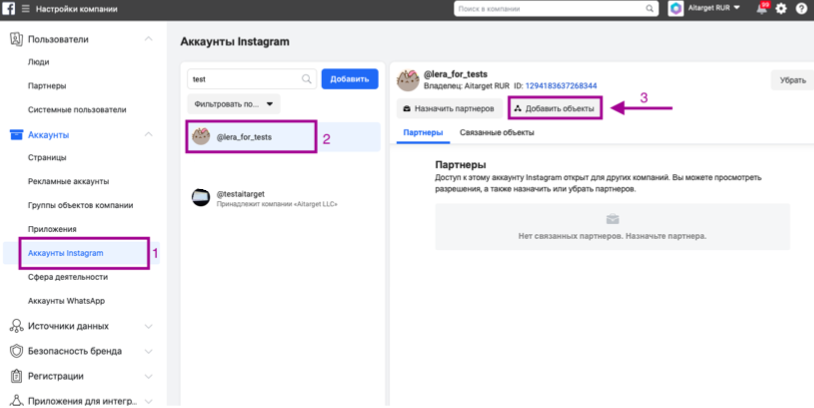The image size is (814, 408).
Task: Expand the Источники данных section
Action: tap(148, 326)
